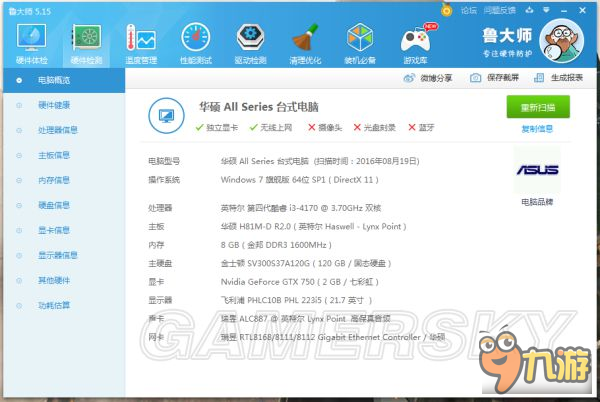Select 电脑概览 in sidebar
Viewport: 600px width, 402px height.
pos(64,80)
